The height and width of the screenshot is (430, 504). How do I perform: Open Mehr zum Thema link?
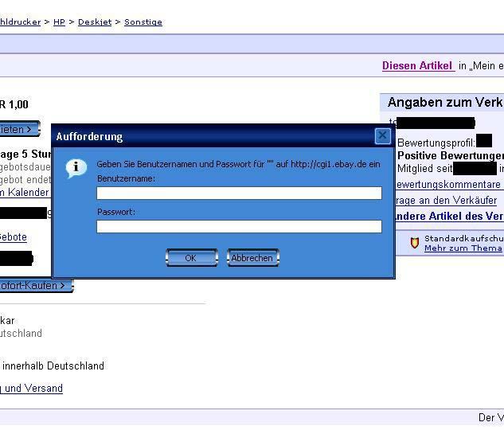[463, 248]
